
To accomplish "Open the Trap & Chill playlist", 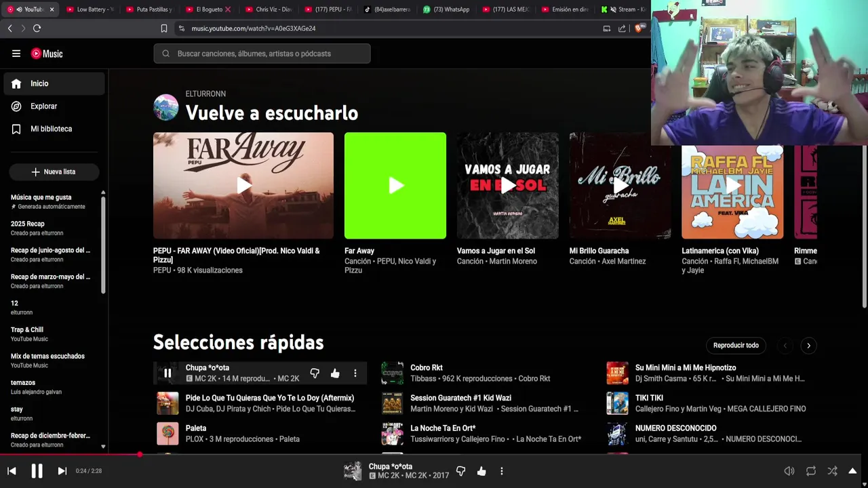I will tap(52, 333).
